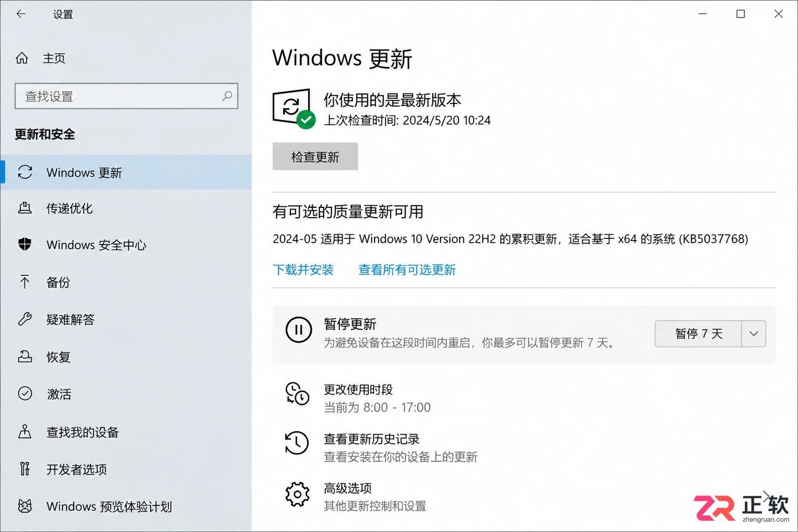Screen dimensions: 798x532
Task: Go to 传递优化 in sidebar
Action: pos(126,208)
